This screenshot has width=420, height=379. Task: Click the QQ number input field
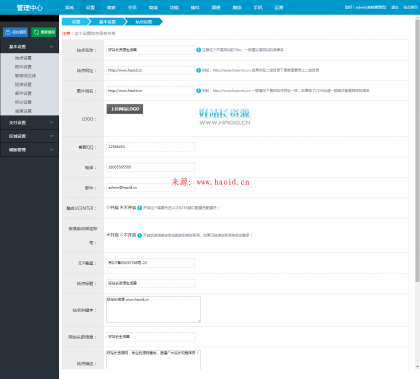click(x=150, y=147)
